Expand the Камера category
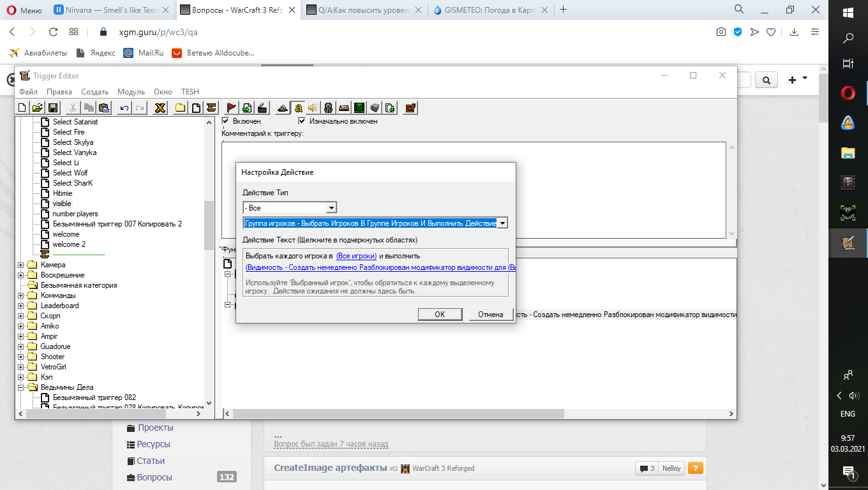Screen dimensions: 868x490 pyautogui.click(x=21, y=265)
